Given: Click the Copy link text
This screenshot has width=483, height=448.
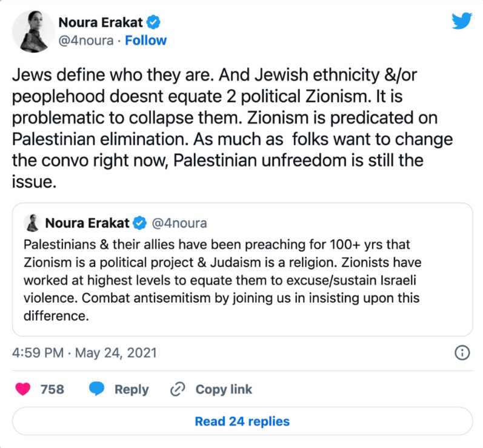Looking at the screenshot, I should pos(224,389).
